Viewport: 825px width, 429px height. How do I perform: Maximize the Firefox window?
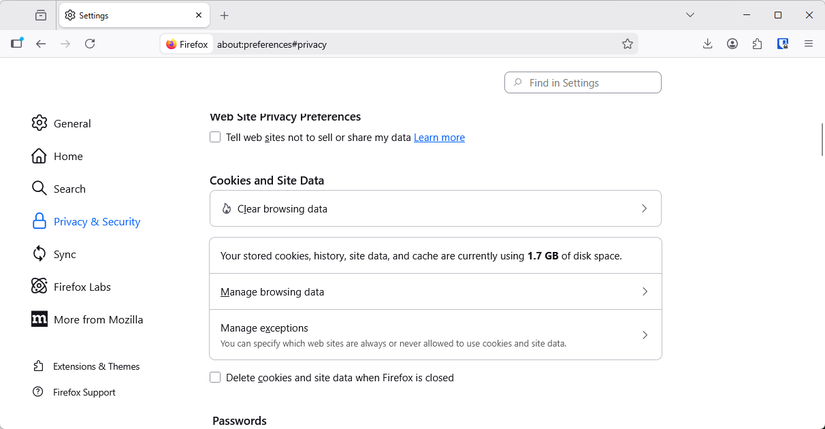pos(778,15)
